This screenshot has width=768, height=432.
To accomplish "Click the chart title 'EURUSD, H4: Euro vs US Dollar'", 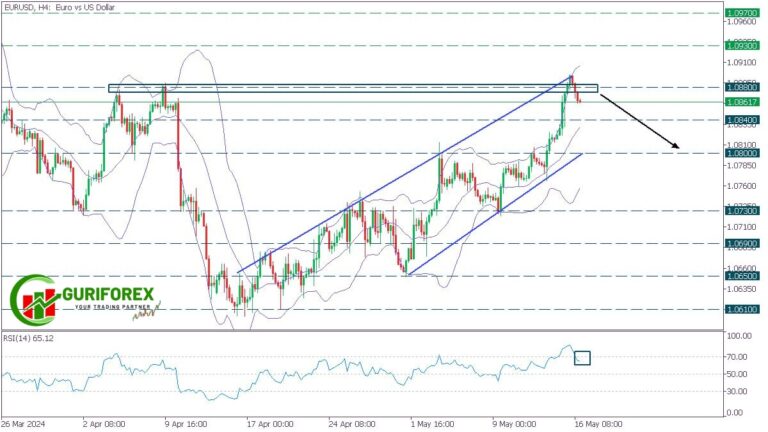I will click(59, 7).
